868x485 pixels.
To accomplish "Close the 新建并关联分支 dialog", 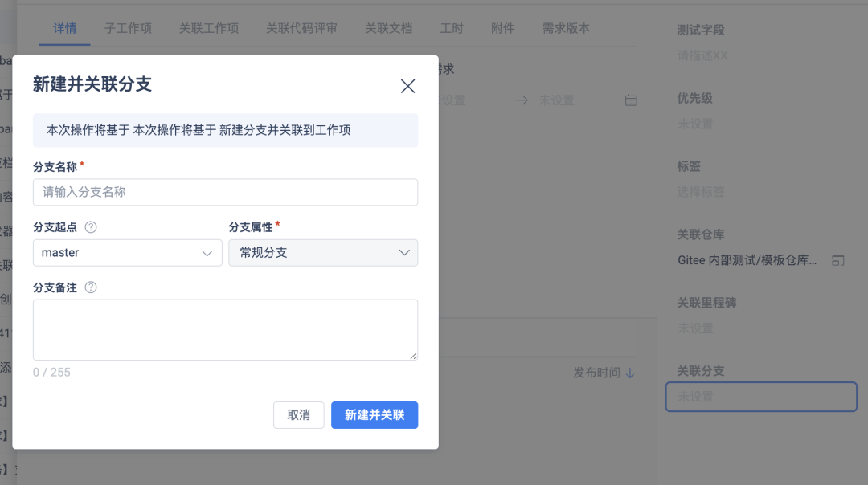I will pyautogui.click(x=407, y=87).
